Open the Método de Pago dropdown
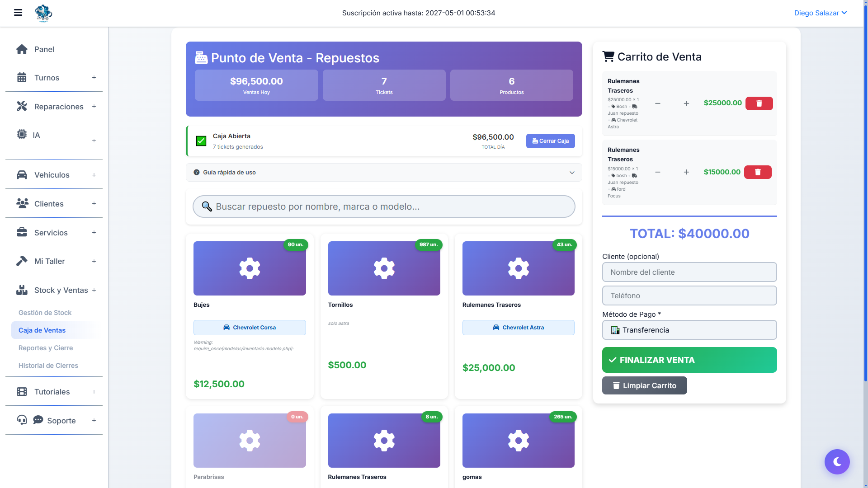This screenshot has height=488, width=868. 689,330
